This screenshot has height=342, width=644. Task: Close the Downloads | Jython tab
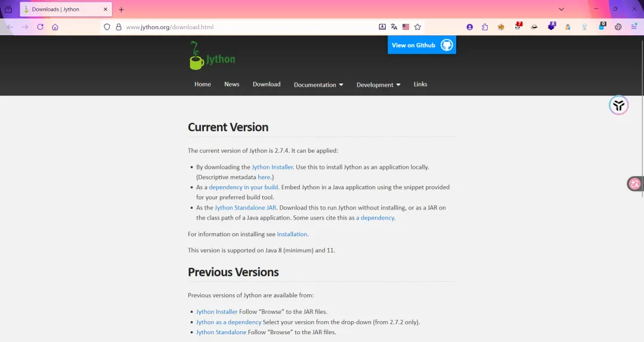[106, 10]
